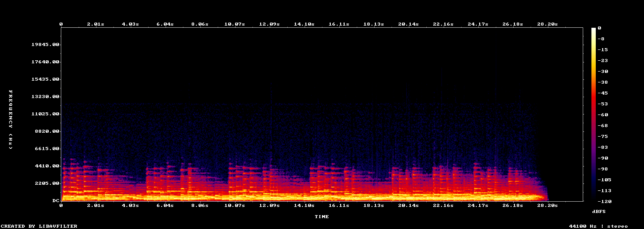The width and height of the screenshot is (644, 229).
Task: Click the 13230.00 frequency axis label
Action: pyautogui.click(x=46, y=97)
